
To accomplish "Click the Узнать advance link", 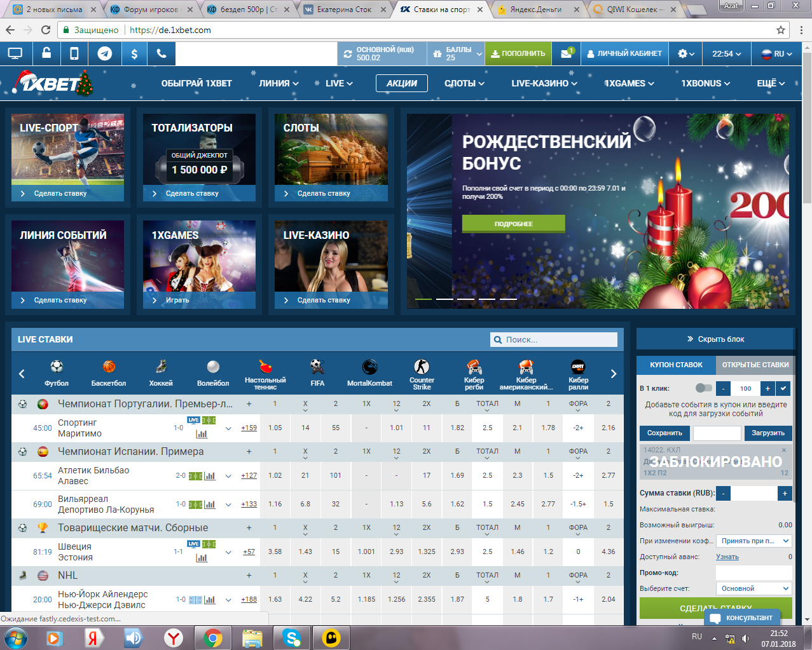I will click(x=727, y=557).
